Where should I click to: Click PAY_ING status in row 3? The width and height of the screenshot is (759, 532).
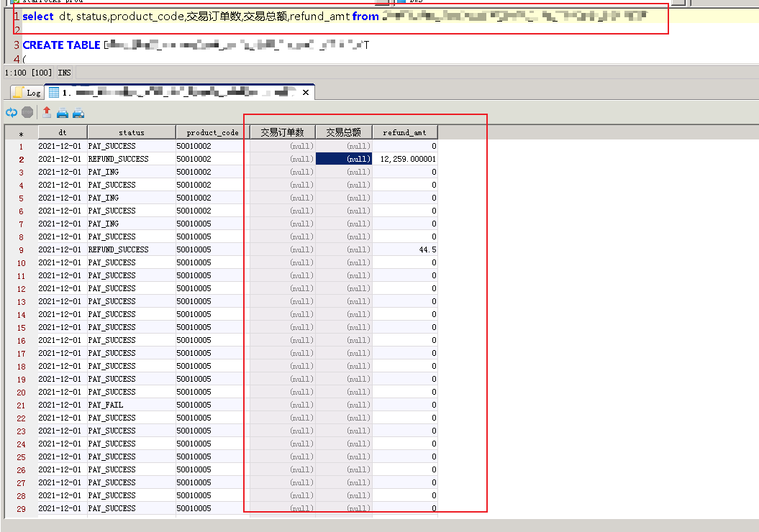click(103, 172)
